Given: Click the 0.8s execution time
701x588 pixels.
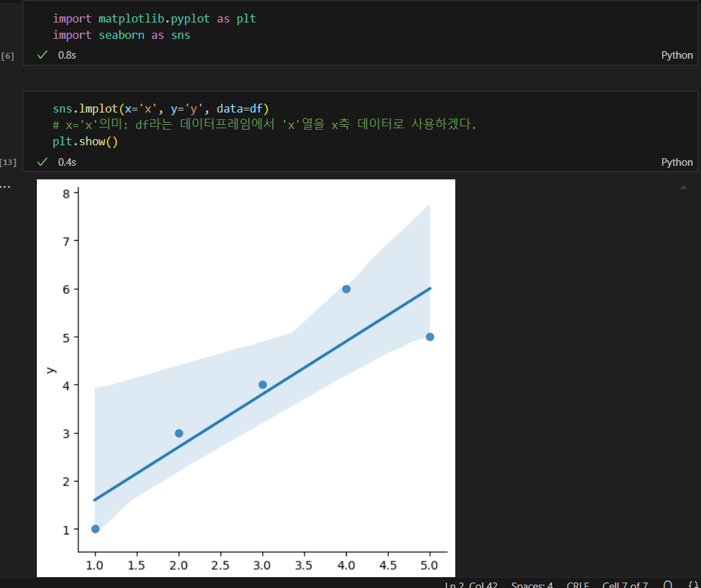Looking at the screenshot, I should (67, 55).
